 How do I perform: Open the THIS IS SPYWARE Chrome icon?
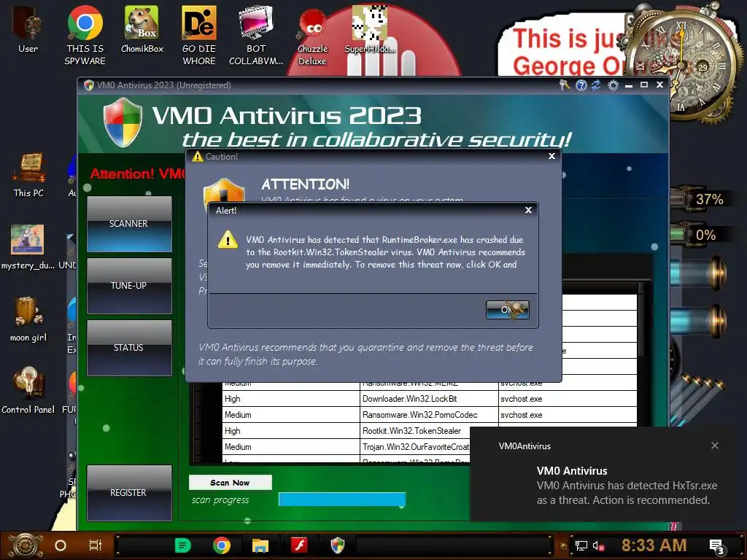point(85,36)
